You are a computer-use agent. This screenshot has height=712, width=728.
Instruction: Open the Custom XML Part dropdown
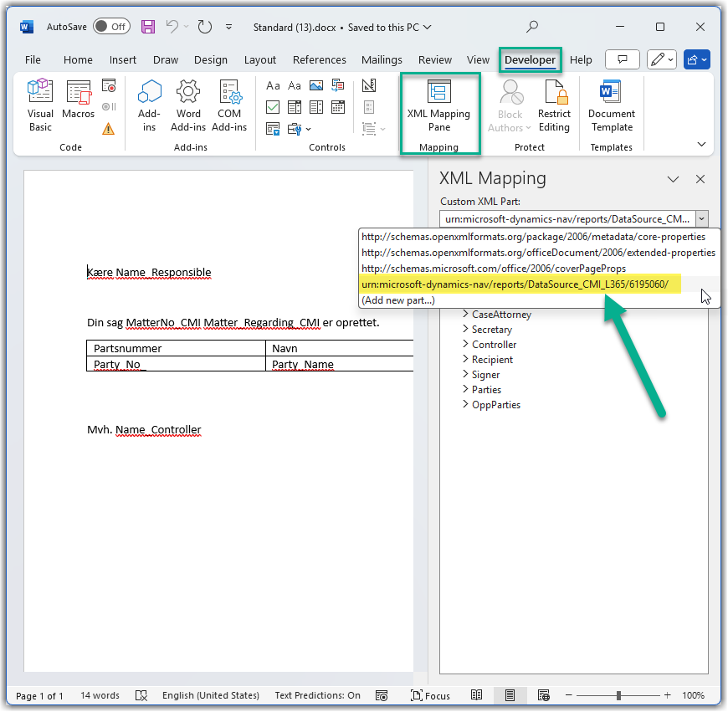click(701, 218)
